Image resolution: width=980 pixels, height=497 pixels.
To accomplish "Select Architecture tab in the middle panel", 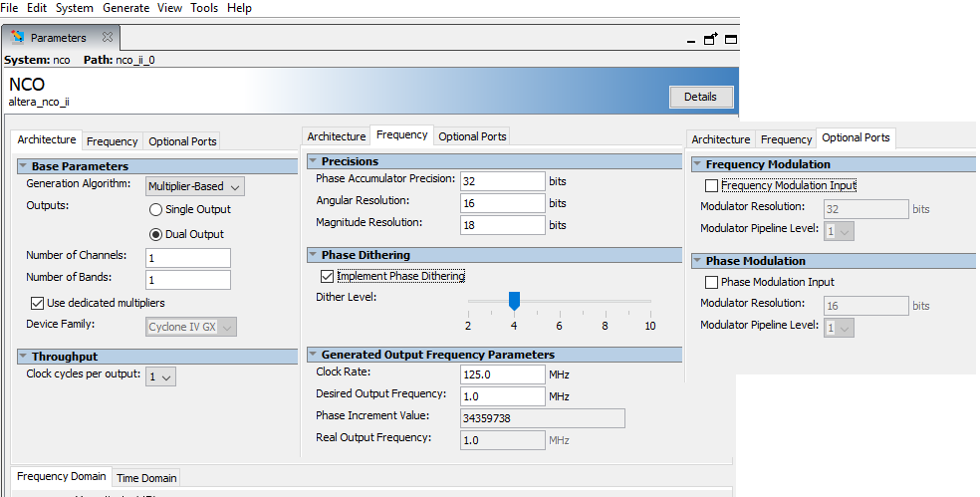I will (x=337, y=136).
